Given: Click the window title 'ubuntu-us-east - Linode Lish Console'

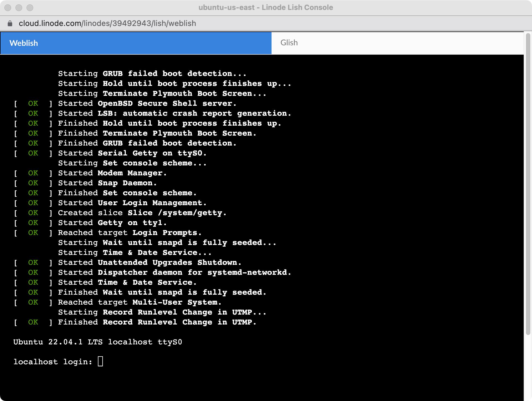Looking at the screenshot, I should point(265,7).
